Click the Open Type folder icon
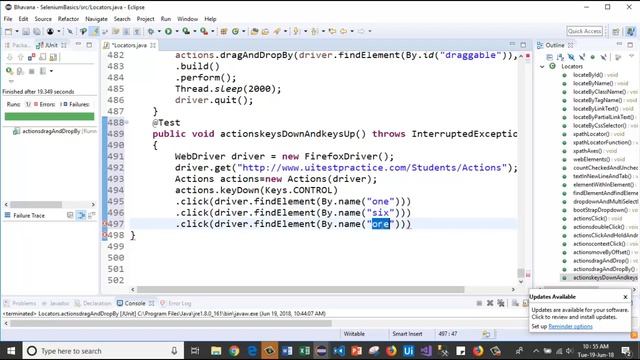This screenshot has height=360, width=640. tap(254, 31)
